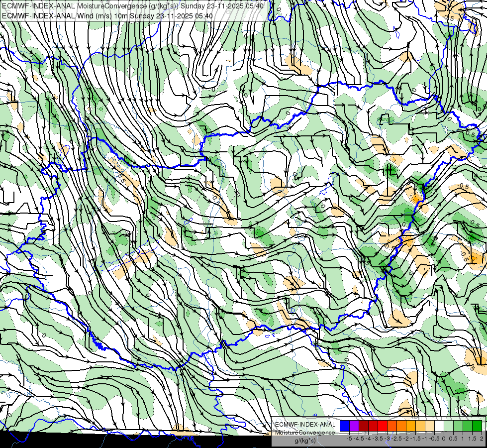Choose the dark maroon legend swatch
The image size is (487, 448).
(364, 426)
